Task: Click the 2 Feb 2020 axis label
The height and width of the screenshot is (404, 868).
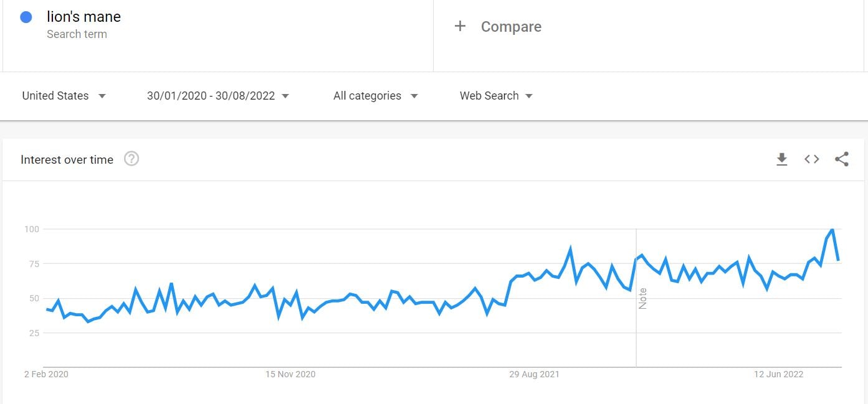Action: pyautogui.click(x=46, y=374)
